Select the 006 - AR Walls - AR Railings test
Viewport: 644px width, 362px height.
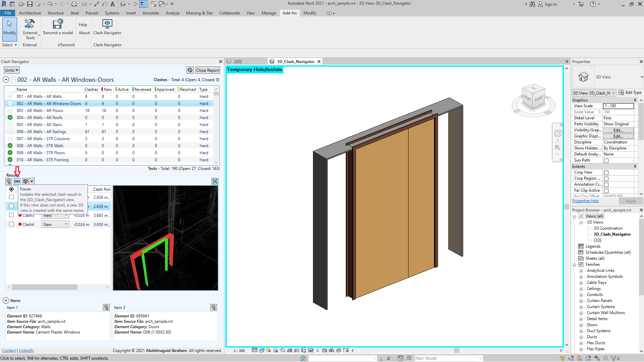click(x=41, y=132)
